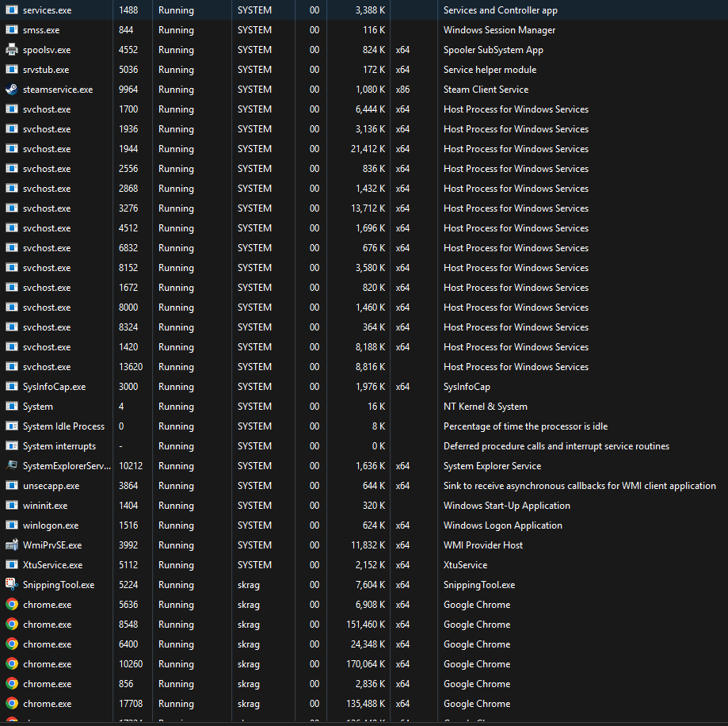Select the unsecapp.exe process name
Viewport: 728px width, 726px height.
(51, 486)
